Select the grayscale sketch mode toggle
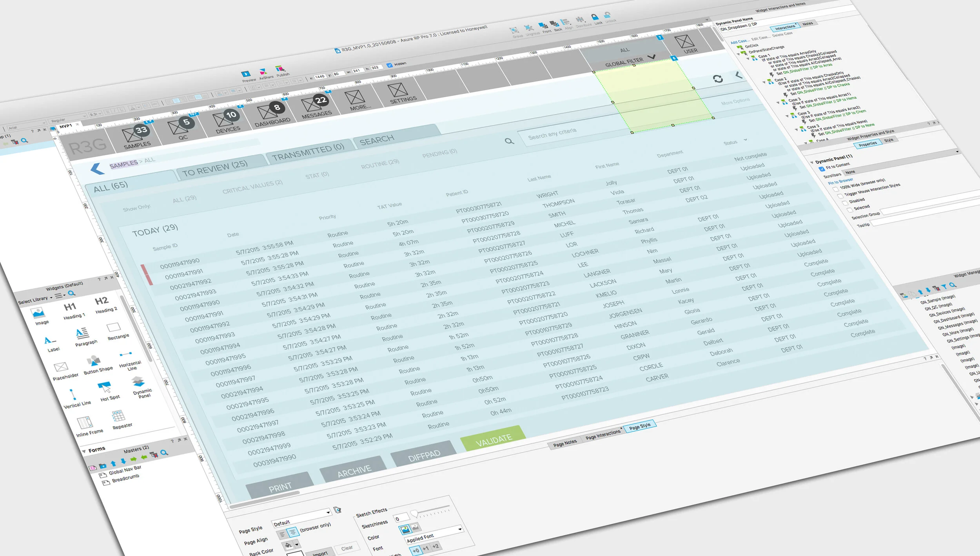The width and height of the screenshot is (980, 556). (416, 527)
